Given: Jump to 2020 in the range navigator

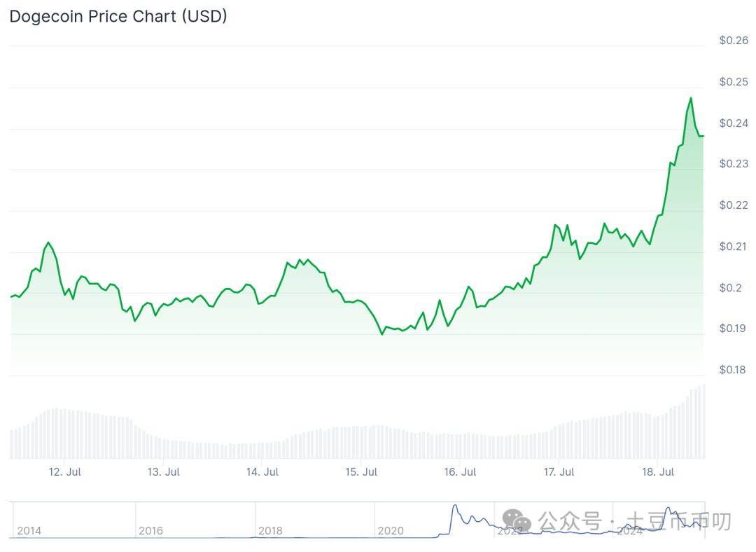Looking at the screenshot, I should click(x=391, y=530).
